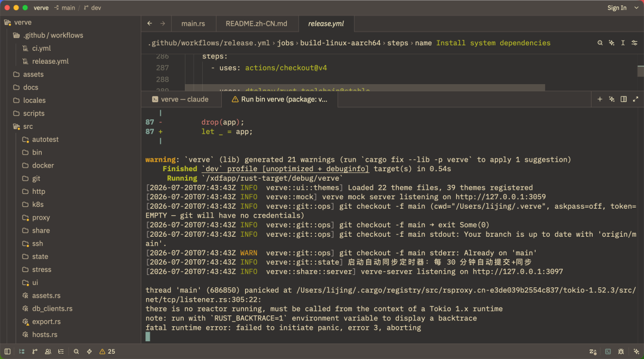This screenshot has width=644, height=359.
Task: Click the .github/workflows/release.yml breadcrumb path
Action: (x=209, y=43)
